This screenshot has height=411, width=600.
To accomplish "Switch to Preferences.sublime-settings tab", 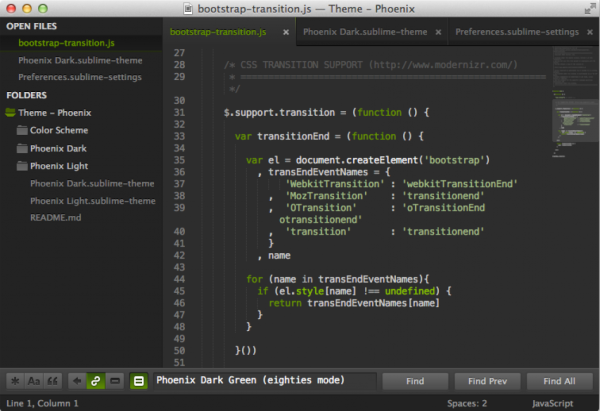I will [517, 32].
